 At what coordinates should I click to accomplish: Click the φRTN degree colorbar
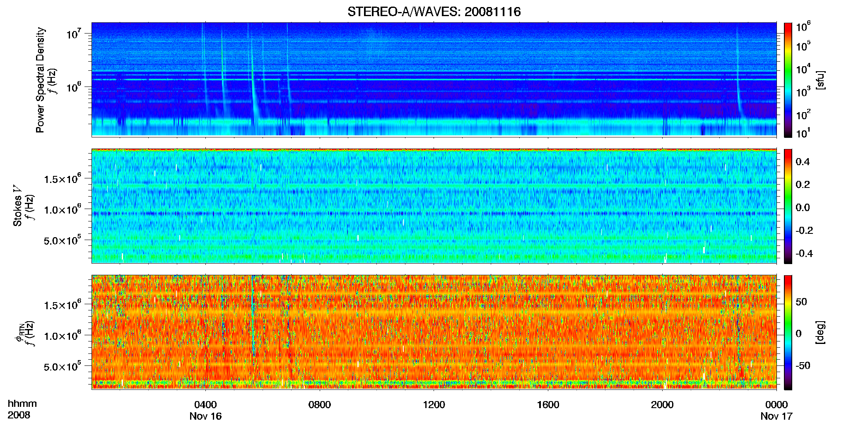click(x=788, y=332)
